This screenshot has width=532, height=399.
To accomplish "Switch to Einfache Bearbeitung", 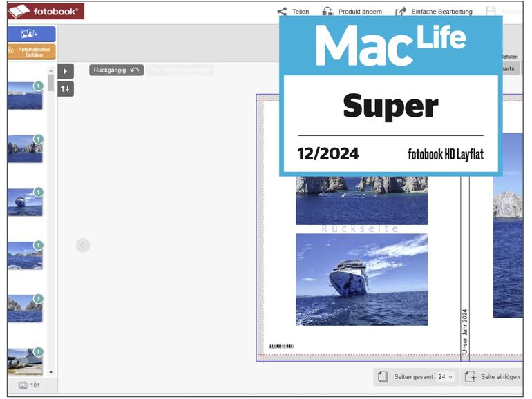I will [x=434, y=12].
